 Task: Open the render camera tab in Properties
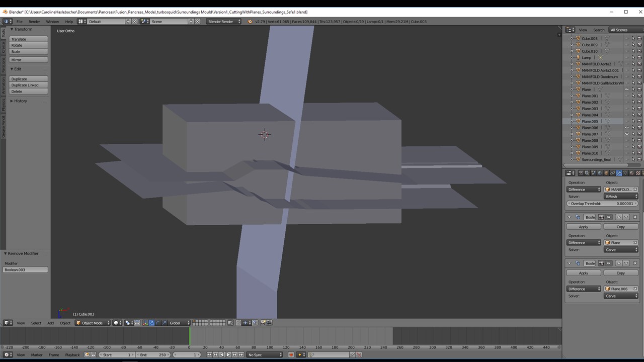[581, 173]
